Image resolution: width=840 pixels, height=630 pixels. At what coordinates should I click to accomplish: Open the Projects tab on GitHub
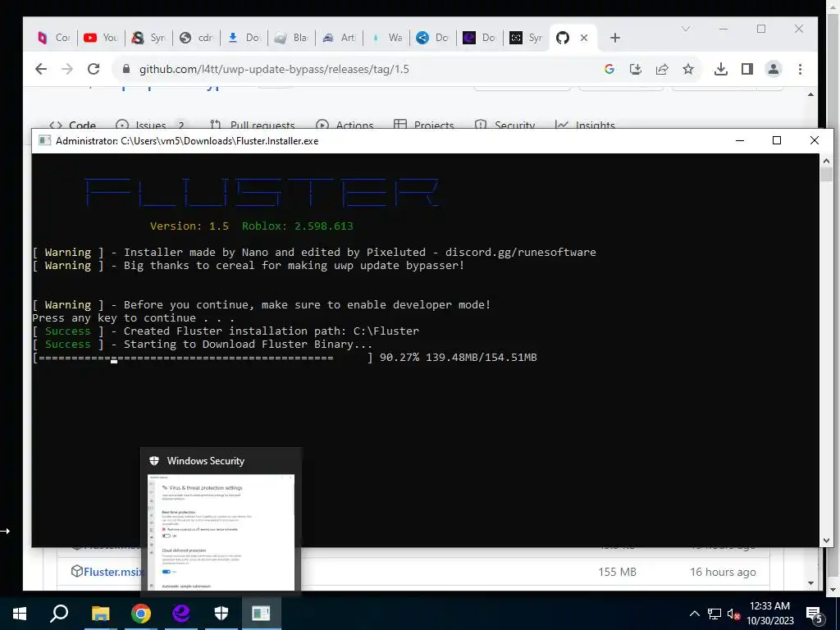[x=424, y=125]
